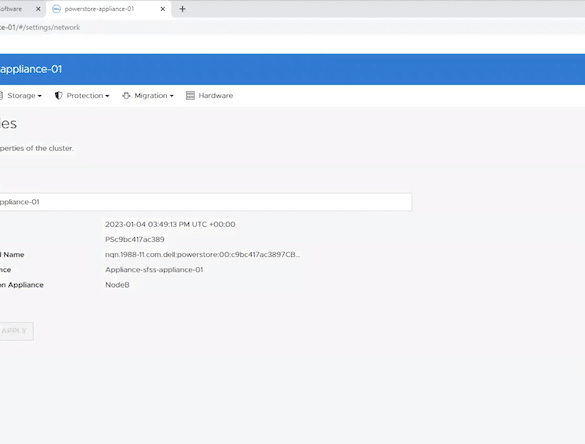Expand the Migration dropdown arrow
This screenshot has width=585, height=444.
(172, 96)
